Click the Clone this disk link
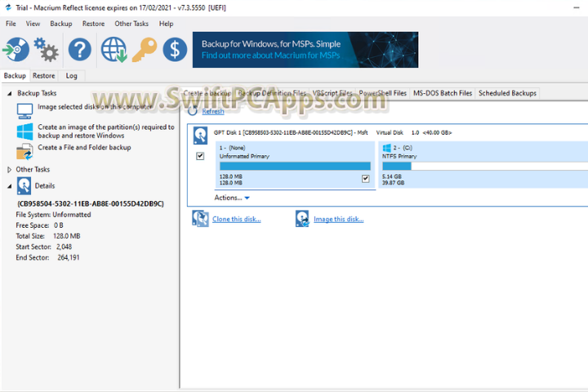This screenshot has width=588, height=392. pyautogui.click(x=237, y=219)
